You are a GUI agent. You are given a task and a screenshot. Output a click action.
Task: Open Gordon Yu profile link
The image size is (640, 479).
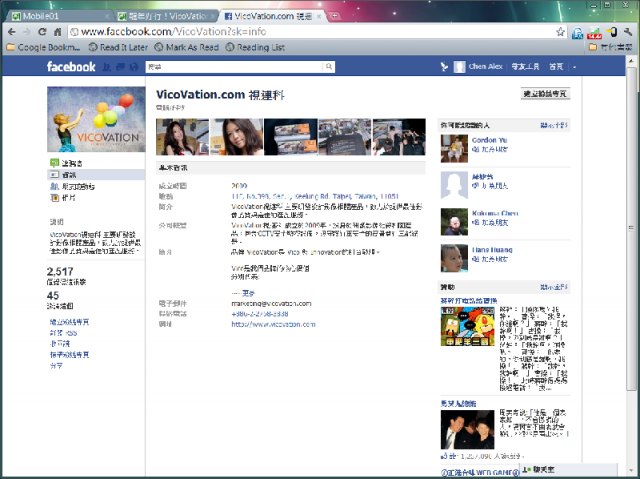(489, 140)
